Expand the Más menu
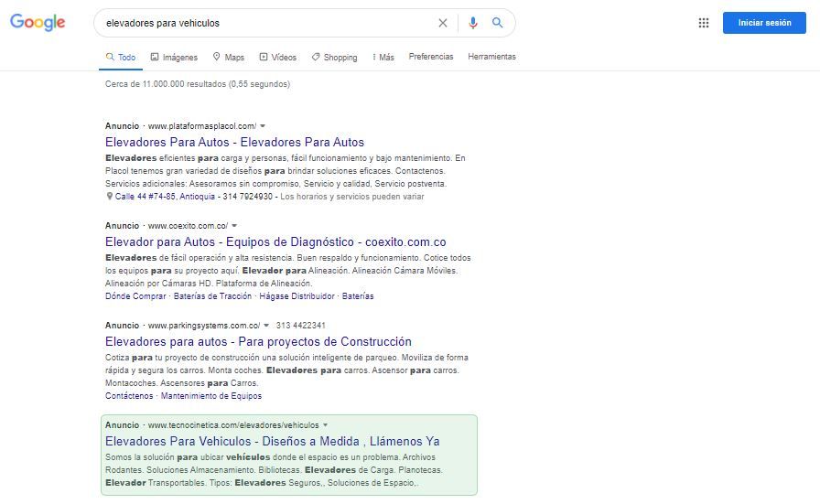The width and height of the screenshot is (820, 504). click(x=383, y=57)
